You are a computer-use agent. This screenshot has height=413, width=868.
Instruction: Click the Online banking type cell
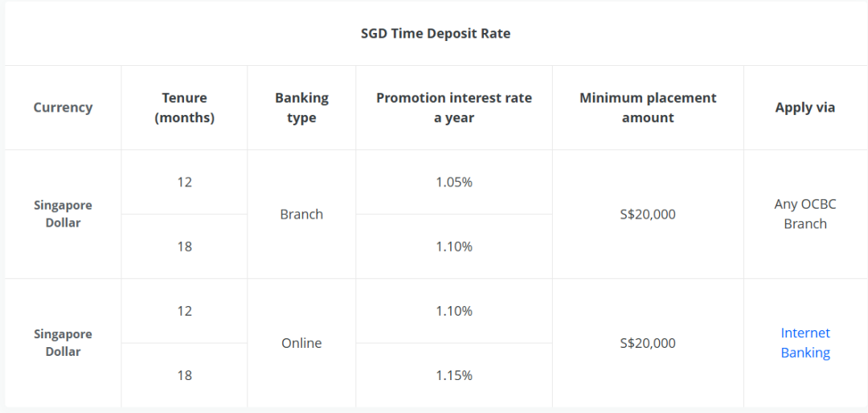pos(301,343)
